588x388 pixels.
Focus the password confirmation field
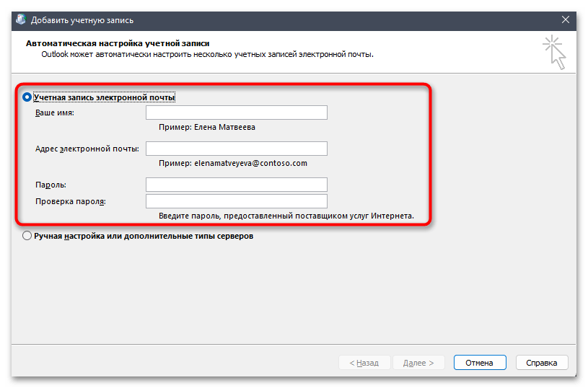coord(236,201)
